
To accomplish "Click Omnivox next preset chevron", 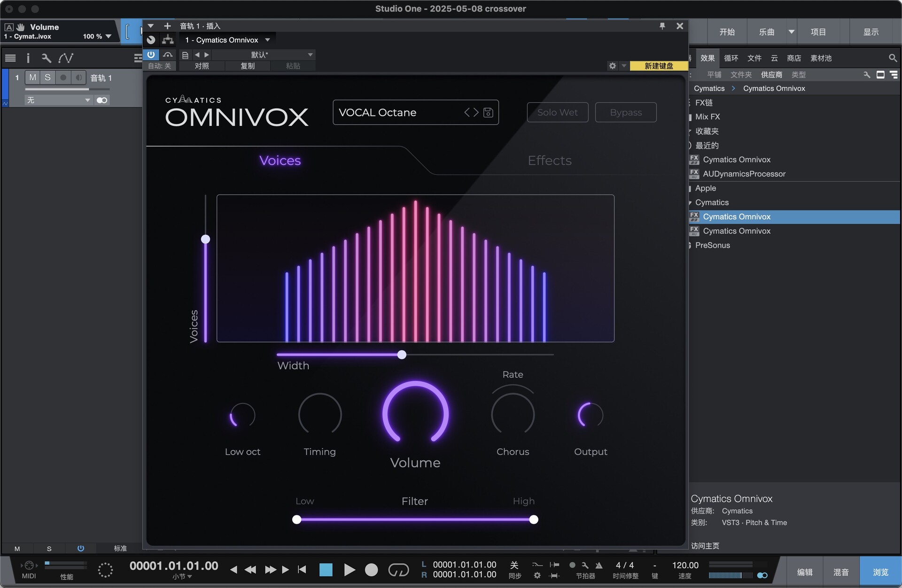I will pos(476,112).
